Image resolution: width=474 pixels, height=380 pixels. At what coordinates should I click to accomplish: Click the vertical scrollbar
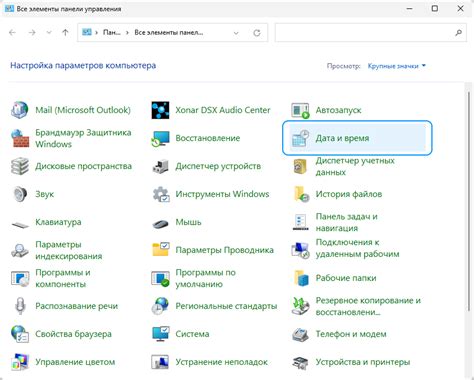[x=468, y=200]
